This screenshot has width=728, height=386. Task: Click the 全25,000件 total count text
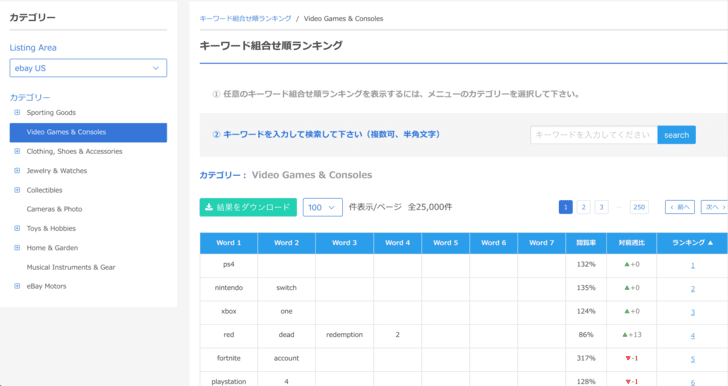pos(430,207)
